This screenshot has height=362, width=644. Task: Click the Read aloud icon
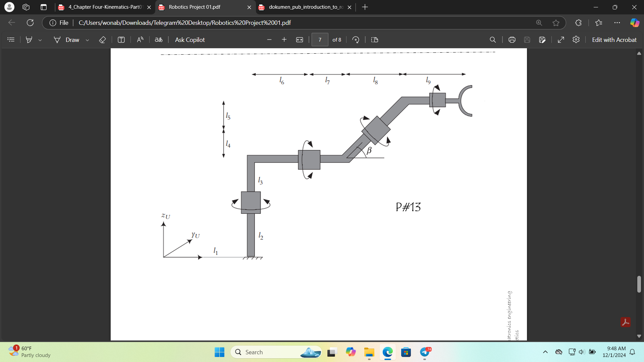click(140, 40)
